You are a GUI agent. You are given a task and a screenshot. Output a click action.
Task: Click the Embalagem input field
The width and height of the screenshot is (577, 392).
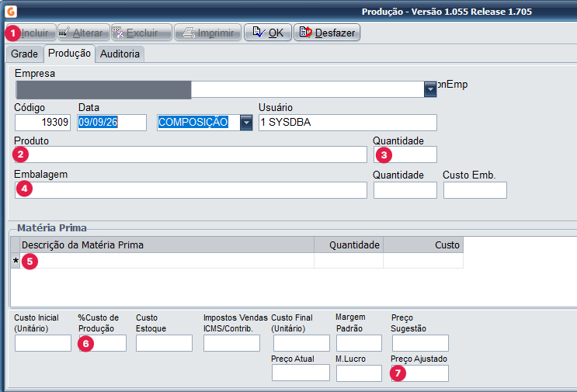click(x=190, y=190)
